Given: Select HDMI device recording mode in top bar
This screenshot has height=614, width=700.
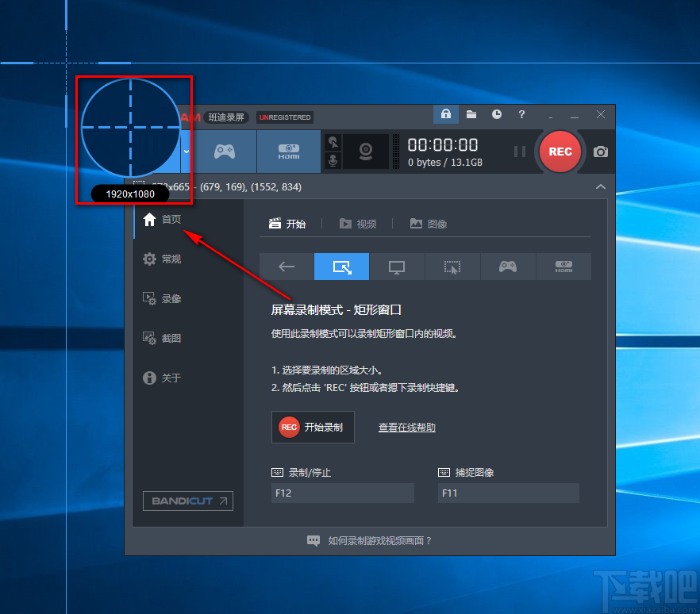Looking at the screenshot, I should pos(289,152).
